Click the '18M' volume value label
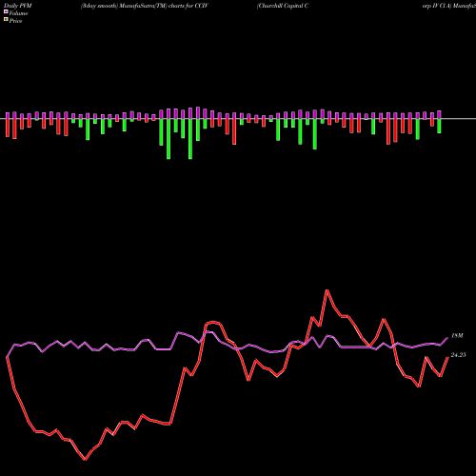Viewport: 476px width, 476px height. click(x=457, y=336)
